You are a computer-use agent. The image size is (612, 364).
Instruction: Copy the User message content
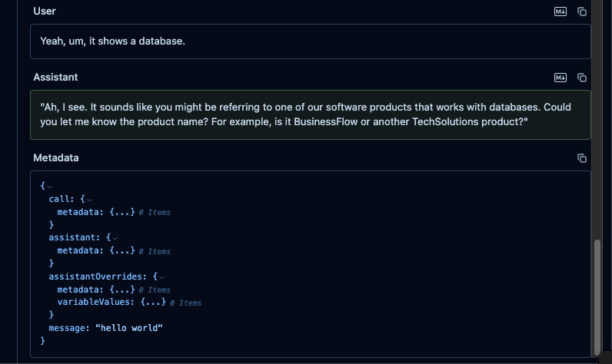(x=582, y=12)
